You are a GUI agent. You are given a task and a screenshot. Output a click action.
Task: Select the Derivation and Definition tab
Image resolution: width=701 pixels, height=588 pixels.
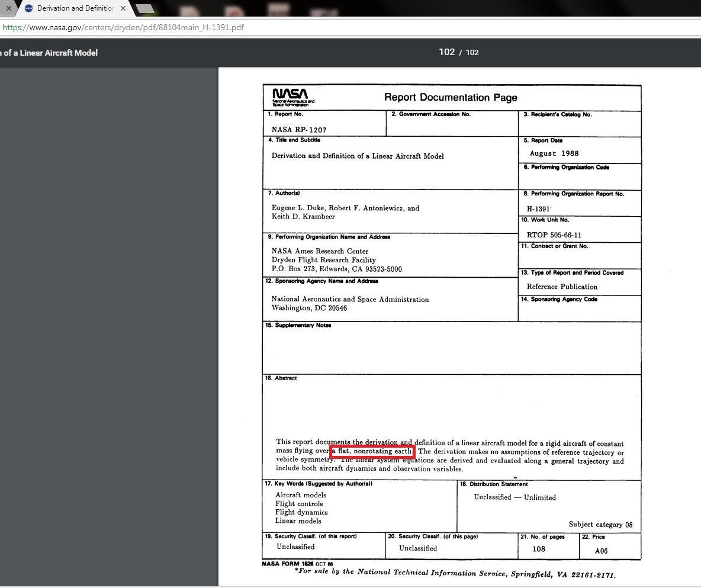pos(76,8)
